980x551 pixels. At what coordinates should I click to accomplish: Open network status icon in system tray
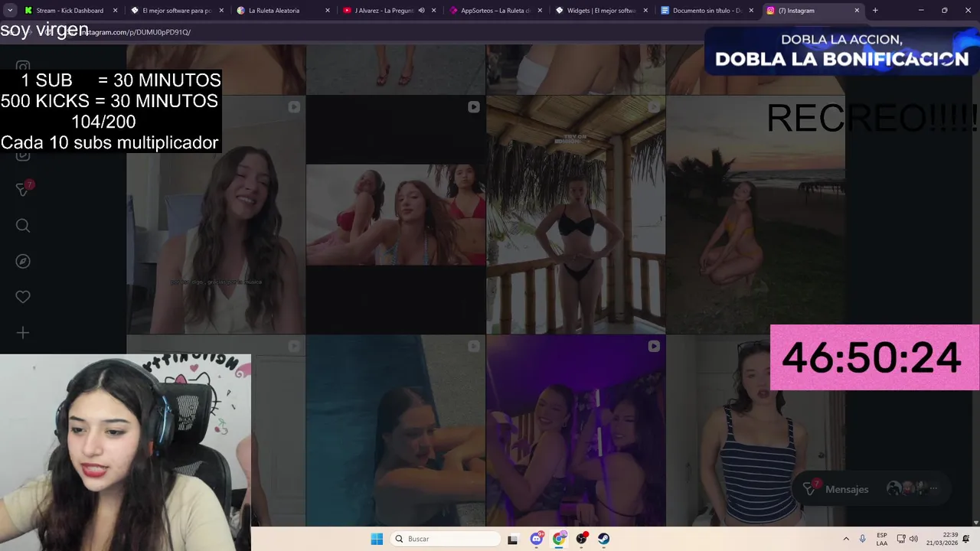[x=901, y=539]
